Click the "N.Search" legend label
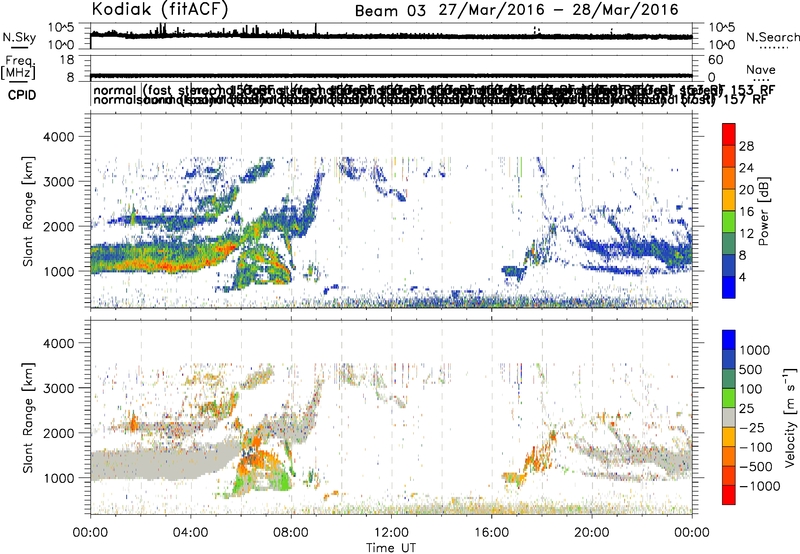This screenshot has width=800, height=554. [773, 37]
